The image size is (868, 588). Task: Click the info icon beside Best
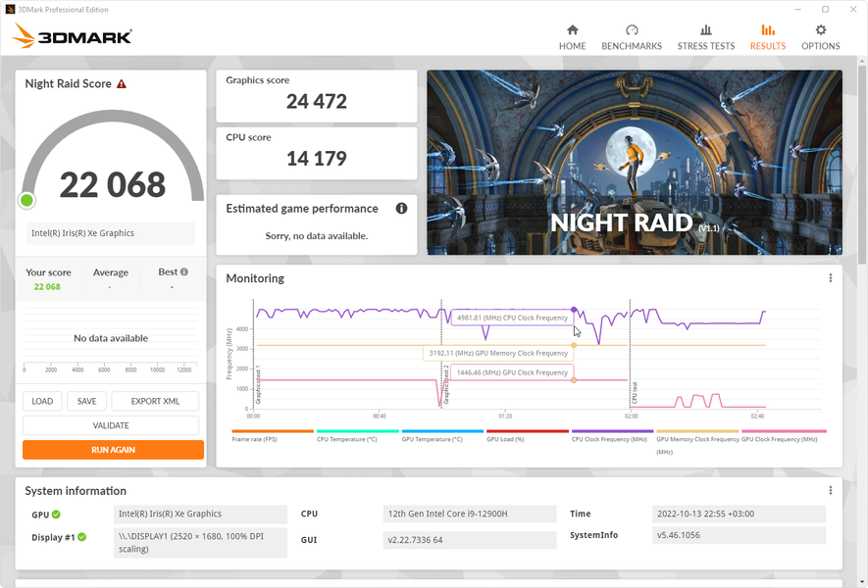point(184,271)
